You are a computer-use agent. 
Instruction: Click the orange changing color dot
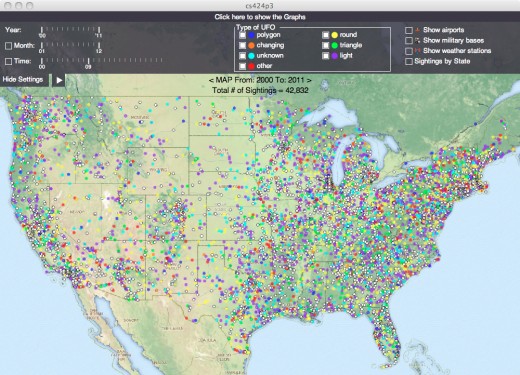pyautogui.click(x=251, y=45)
